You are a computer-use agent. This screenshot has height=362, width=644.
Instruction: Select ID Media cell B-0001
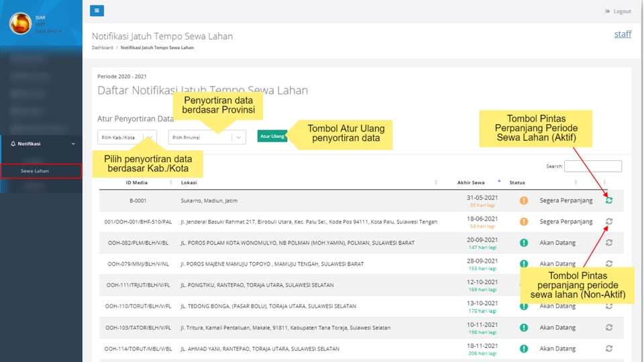pos(138,200)
